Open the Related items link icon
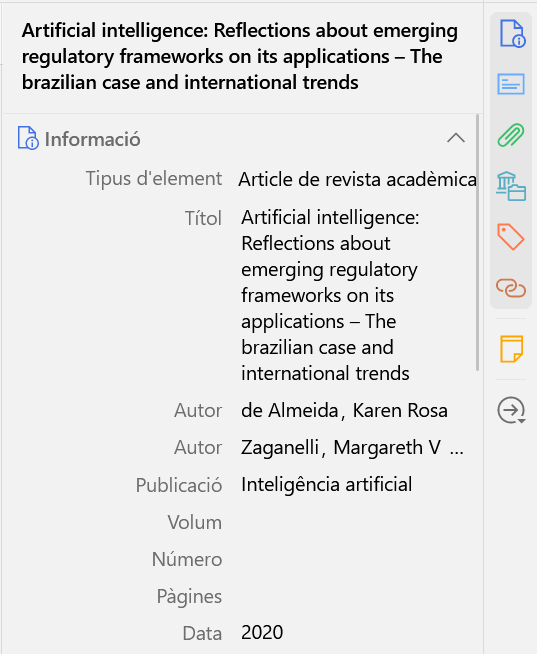Screen dimensions: 537x654 (511, 288)
